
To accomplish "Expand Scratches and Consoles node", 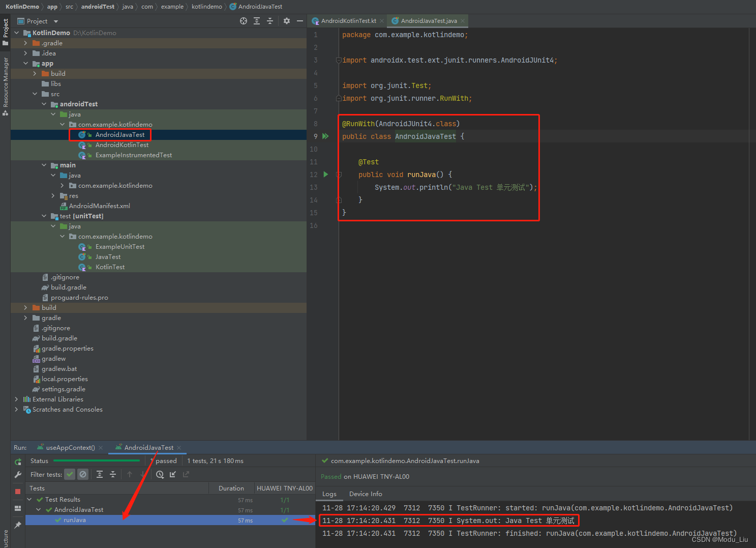I will pos(17,410).
